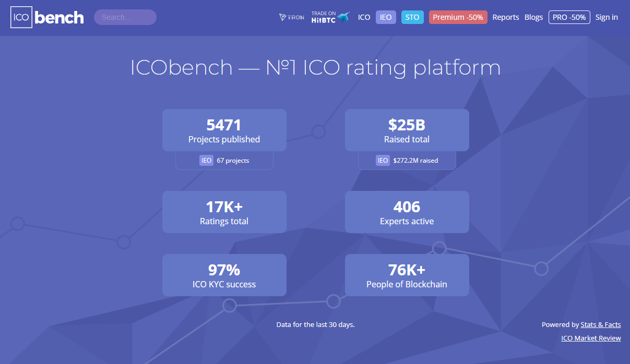630x364 pixels.
Task: Open the ICO Market Review link
Action: coord(591,338)
